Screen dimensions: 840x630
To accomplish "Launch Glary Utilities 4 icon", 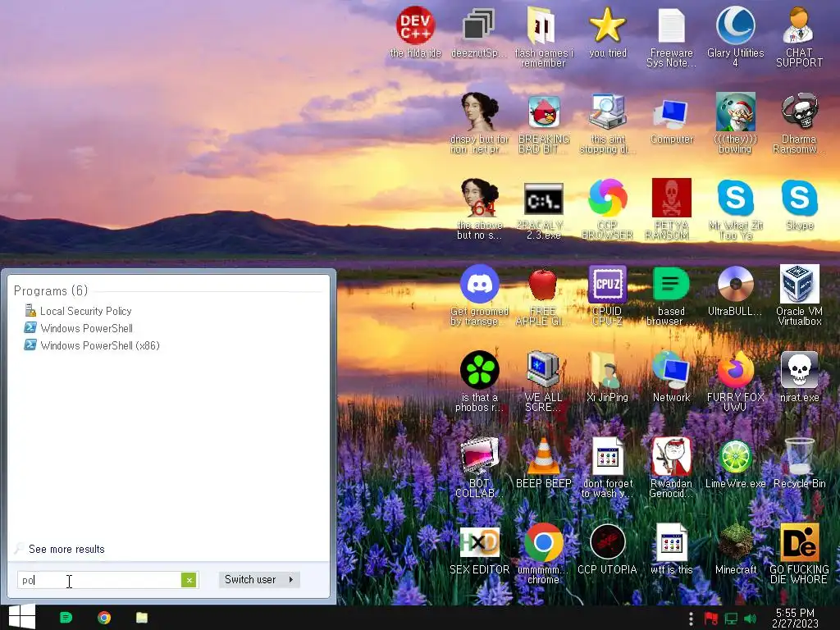I will click(x=736, y=25).
